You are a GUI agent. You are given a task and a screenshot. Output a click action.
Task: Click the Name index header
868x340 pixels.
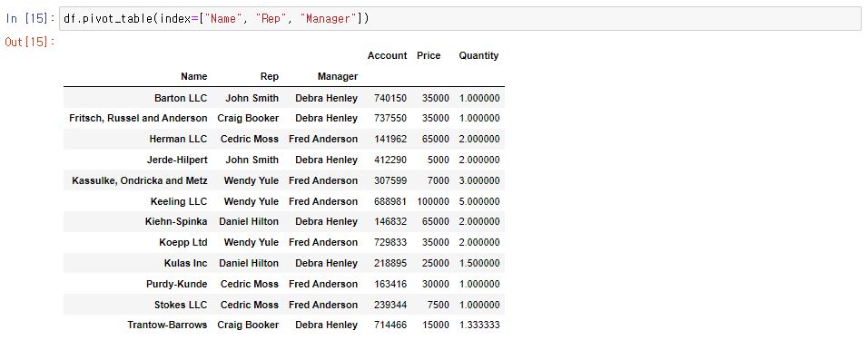(193, 76)
